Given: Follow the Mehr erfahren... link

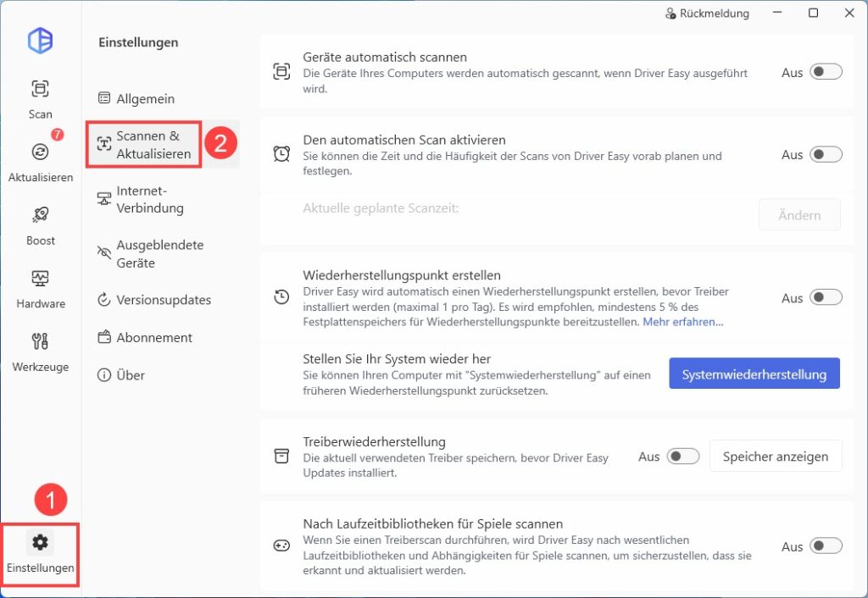Looking at the screenshot, I should point(682,322).
